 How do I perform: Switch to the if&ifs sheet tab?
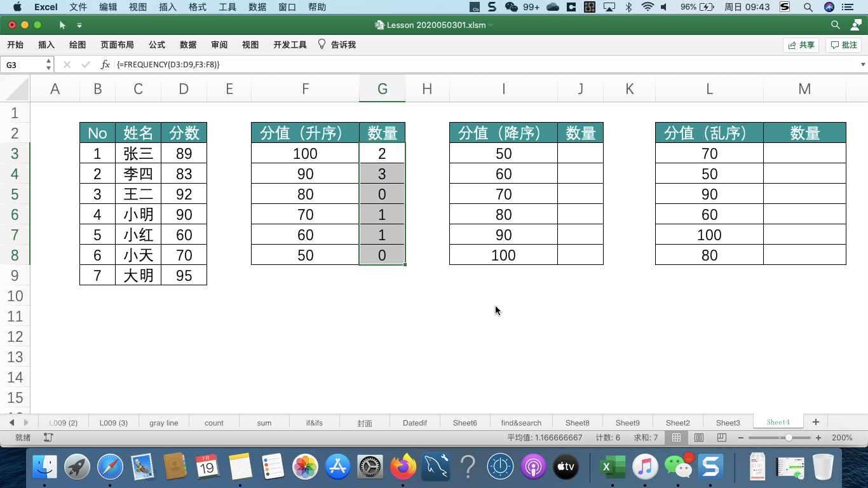315,423
